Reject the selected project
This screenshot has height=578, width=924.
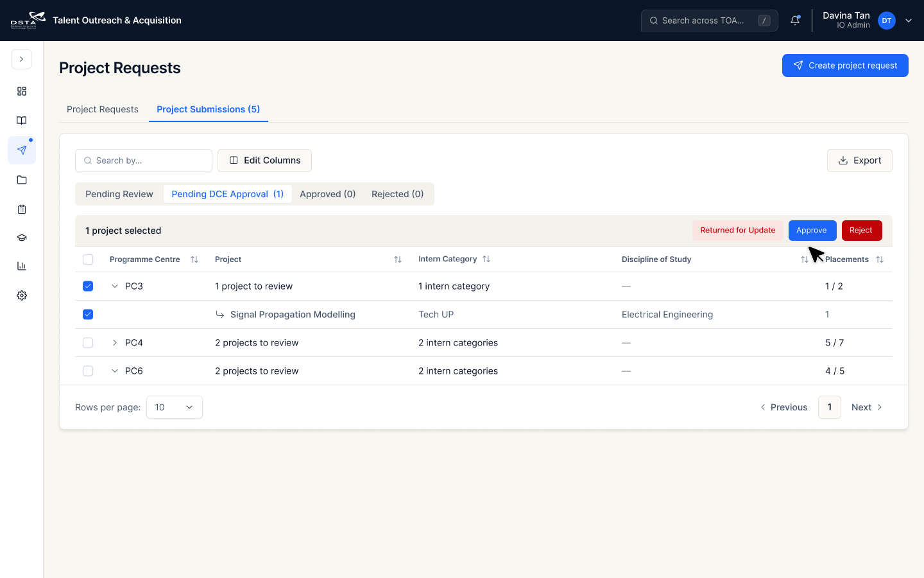tap(862, 231)
